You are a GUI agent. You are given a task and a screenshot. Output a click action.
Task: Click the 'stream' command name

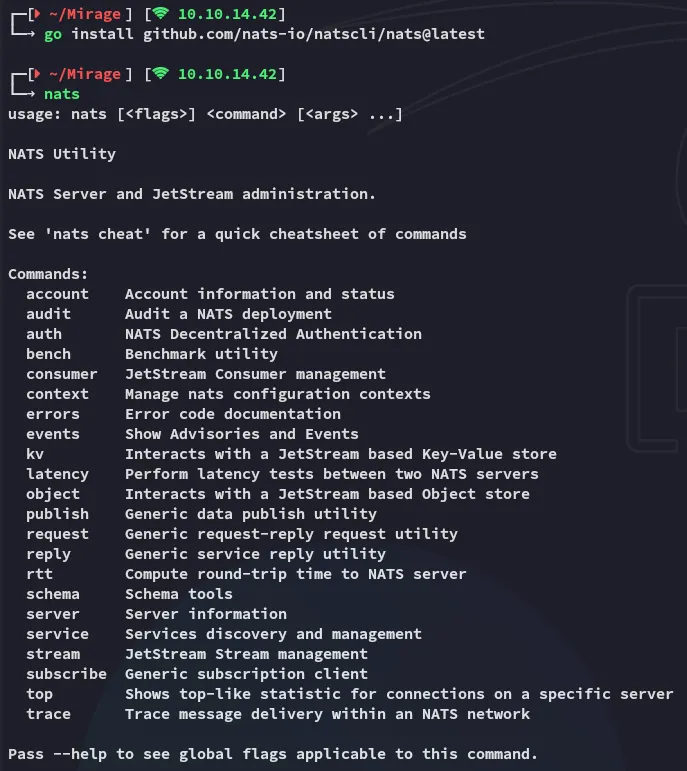53,654
